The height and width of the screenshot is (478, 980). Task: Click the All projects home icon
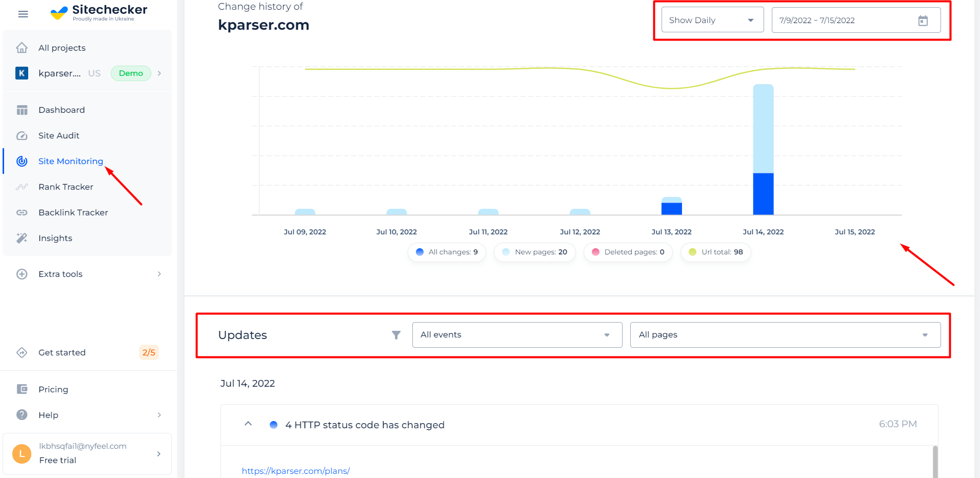point(22,48)
